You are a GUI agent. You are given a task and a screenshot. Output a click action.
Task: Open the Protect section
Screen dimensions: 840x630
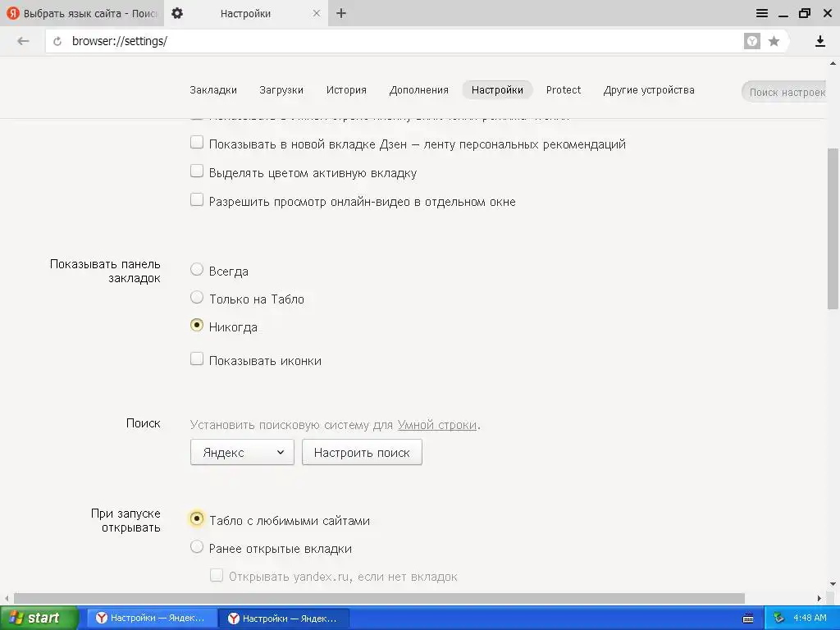coord(564,90)
